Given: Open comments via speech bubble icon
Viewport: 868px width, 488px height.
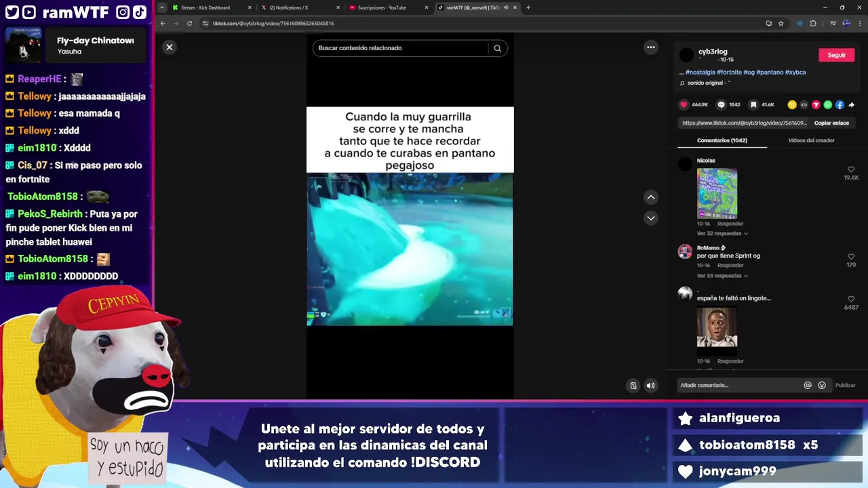Looking at the screenshot, I should (x=721, y=104).
